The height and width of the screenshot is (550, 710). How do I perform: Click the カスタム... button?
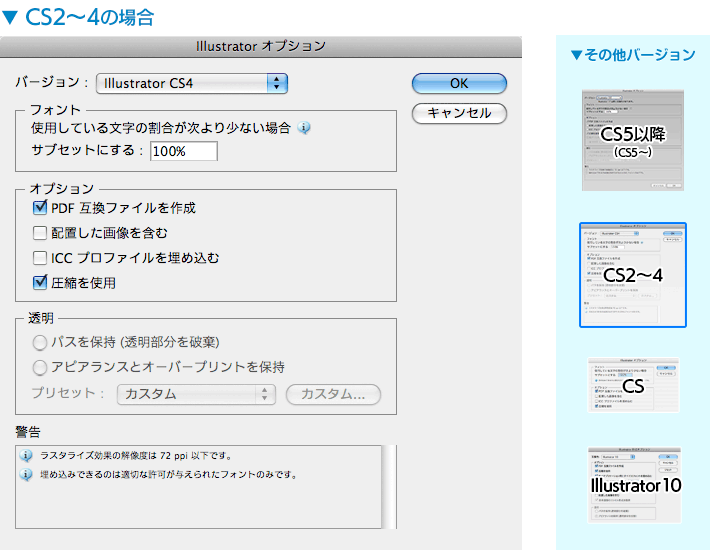[x=333, y=394]
